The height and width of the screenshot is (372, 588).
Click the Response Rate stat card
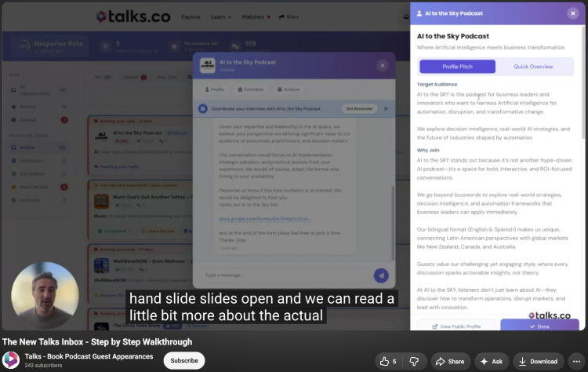(50, 46)
